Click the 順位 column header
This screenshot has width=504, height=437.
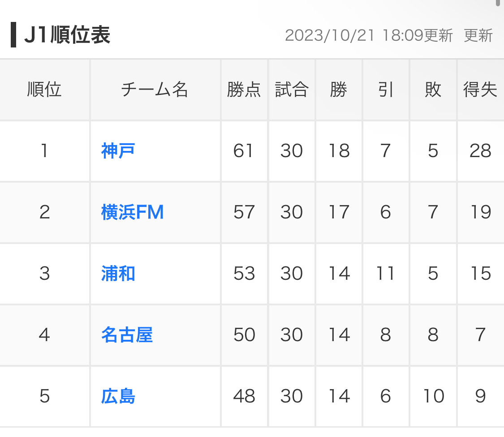[44, 90]
